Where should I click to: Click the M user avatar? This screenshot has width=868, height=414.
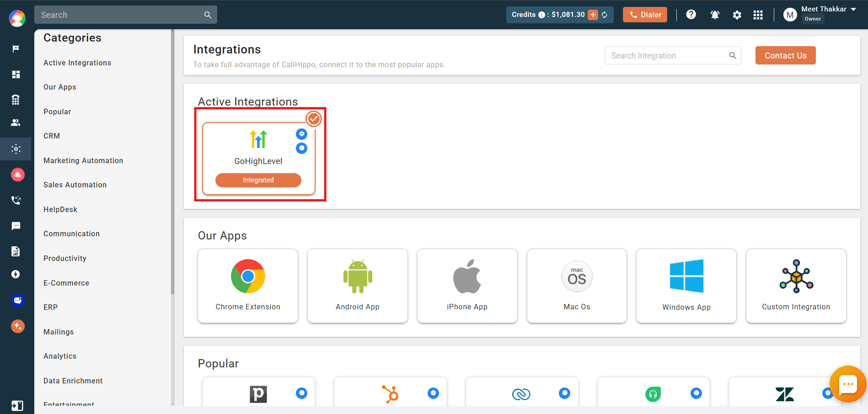pyautogui.click(x=790, y=15)
